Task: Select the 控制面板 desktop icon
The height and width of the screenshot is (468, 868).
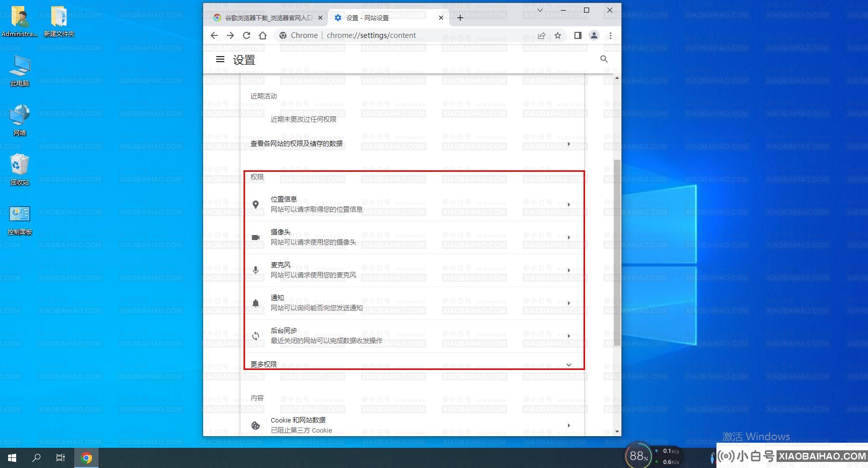Action: pos(20,220)
